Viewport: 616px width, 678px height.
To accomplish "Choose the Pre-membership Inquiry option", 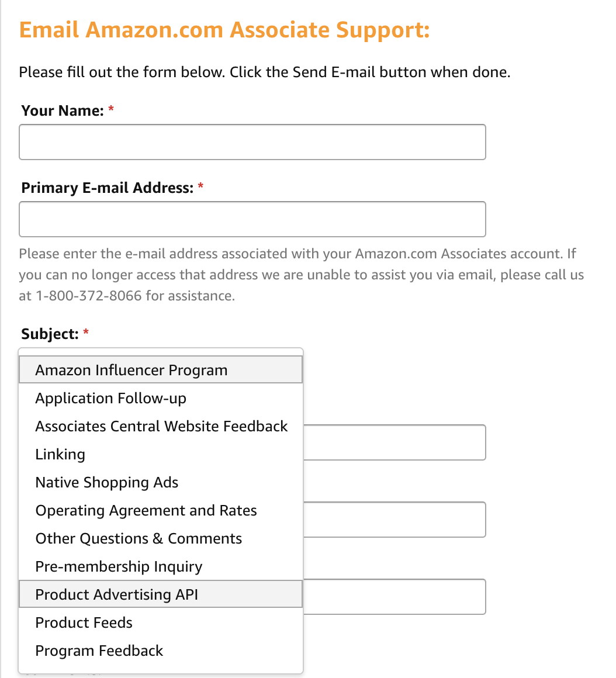I will pos(119,567).
